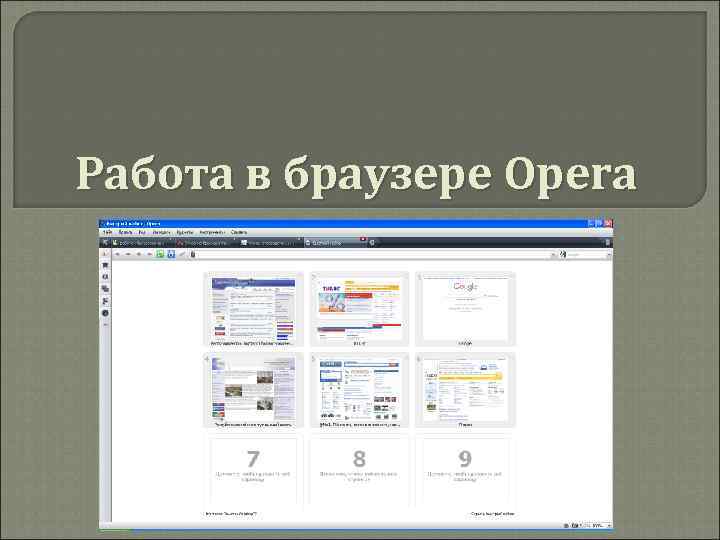Image resolution: width=720 pixels, height=540 pixels.
Task: Open the TUT.BY Speed Dial thumbnail
Action: coord(359,309)
